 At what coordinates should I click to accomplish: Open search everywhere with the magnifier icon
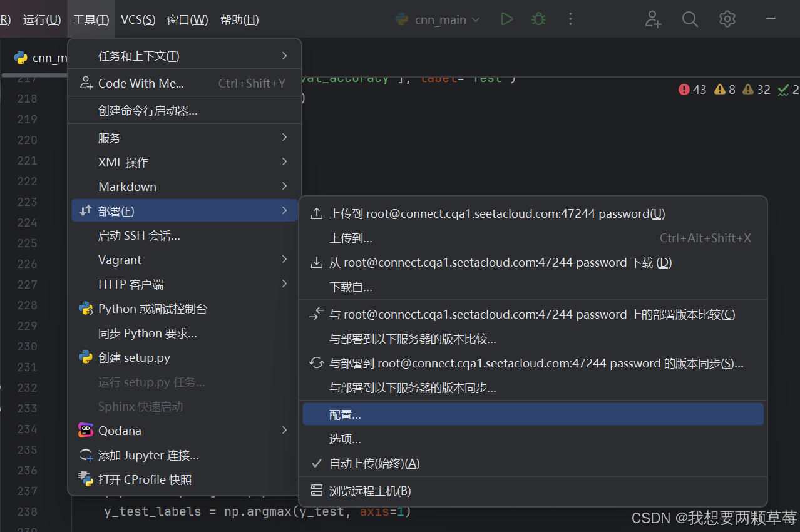coord(690,19)
